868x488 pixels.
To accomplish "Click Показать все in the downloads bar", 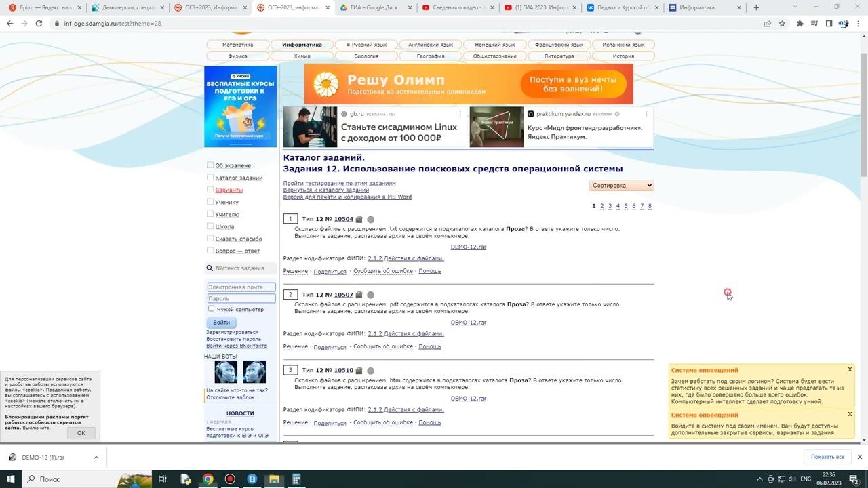I will tap(827, 457).
